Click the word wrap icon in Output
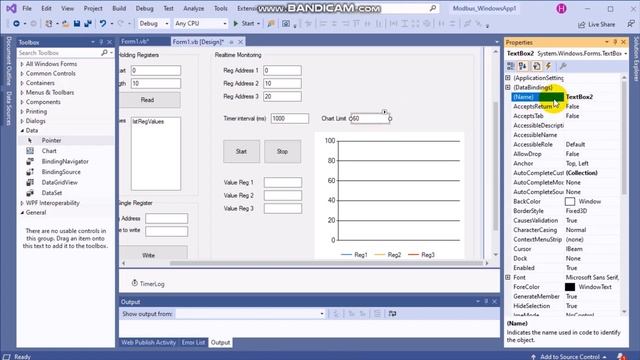The height and width of the screenshot is (360, 640). [x=392, y=313]
